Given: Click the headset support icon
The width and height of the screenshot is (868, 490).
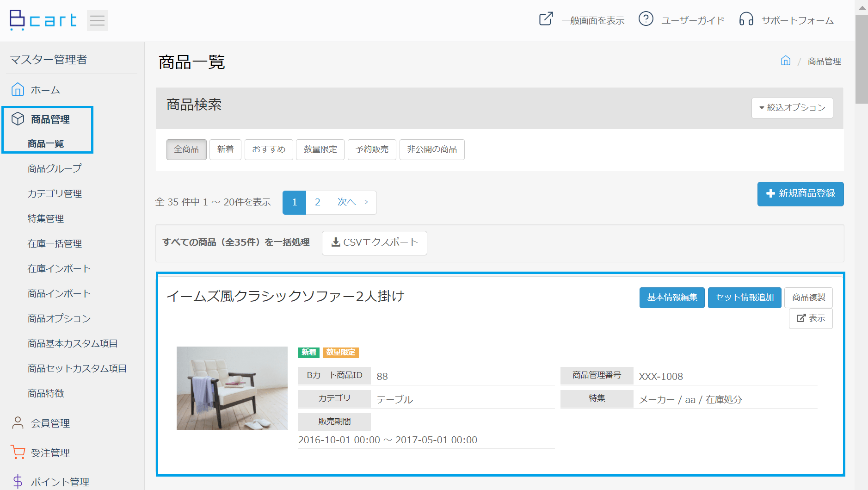Looking at the screenshot, I should [x=746, y=19].
